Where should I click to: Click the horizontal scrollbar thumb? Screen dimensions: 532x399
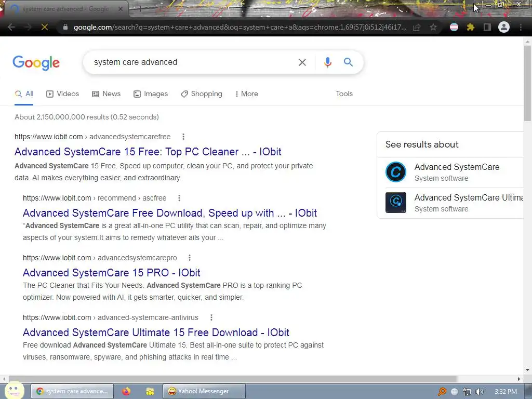click(x=233, y=379)
